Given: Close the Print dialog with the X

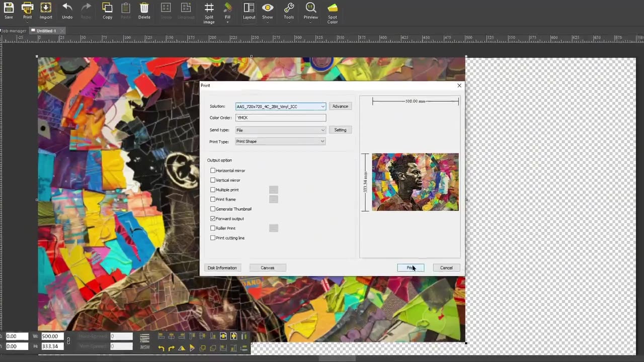Looking at the screenshot, I should point(459,85).
